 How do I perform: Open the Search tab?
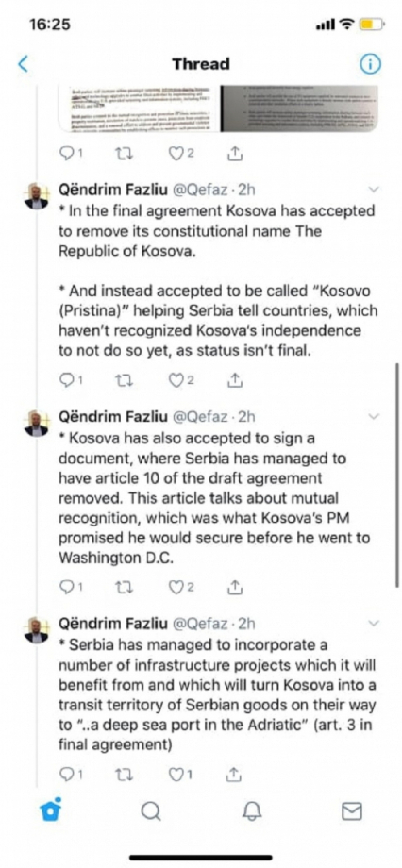pyautogui.click(x=151, y=811)
